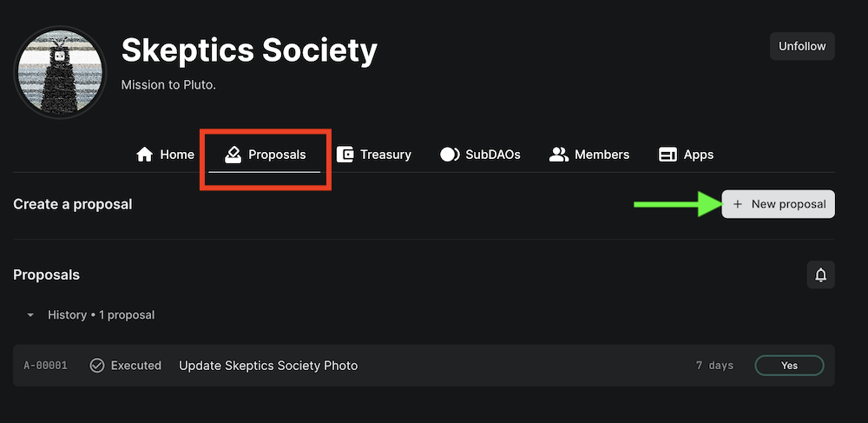Screen dimensions: 868x423
Task: Click the Yes vote badge
Action: (788, 366)
